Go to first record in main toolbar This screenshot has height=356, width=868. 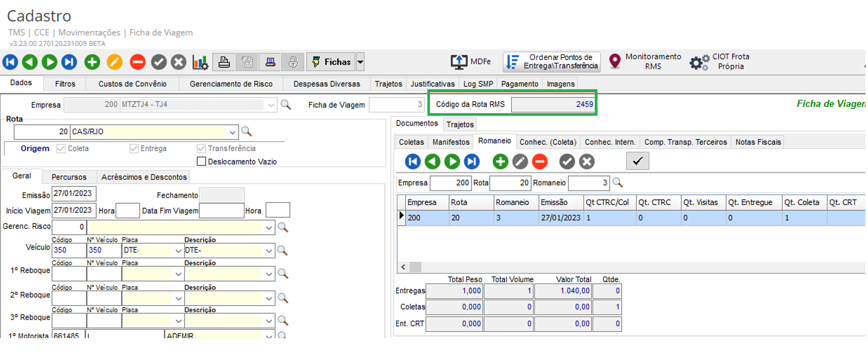(10, 62)
